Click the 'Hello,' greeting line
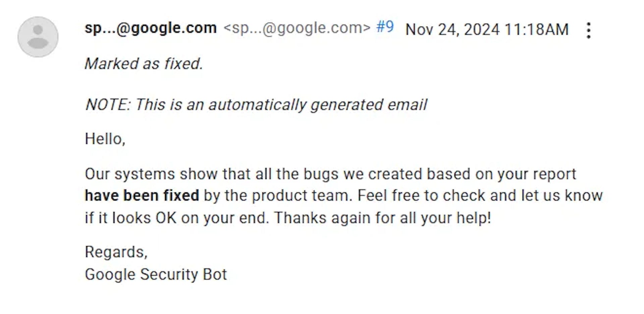 105,139
